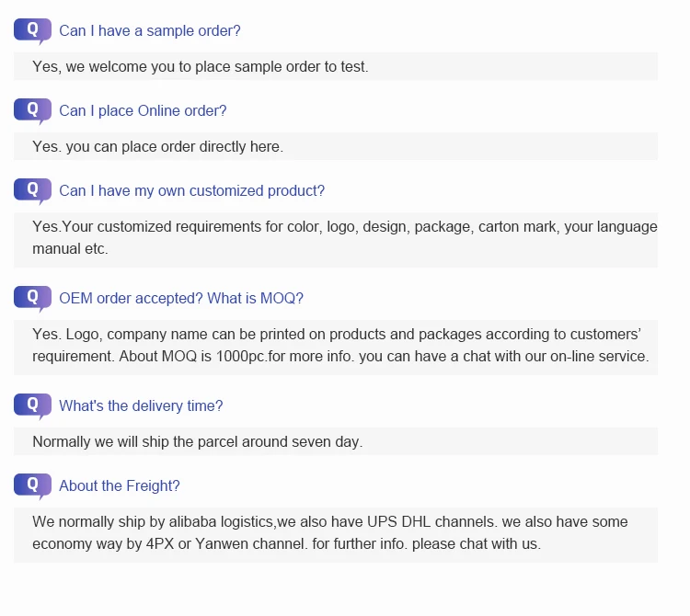This screenshot has height=616, width=690.
Task: Select the "About the Freight?" heading
Action: (120, 486)
